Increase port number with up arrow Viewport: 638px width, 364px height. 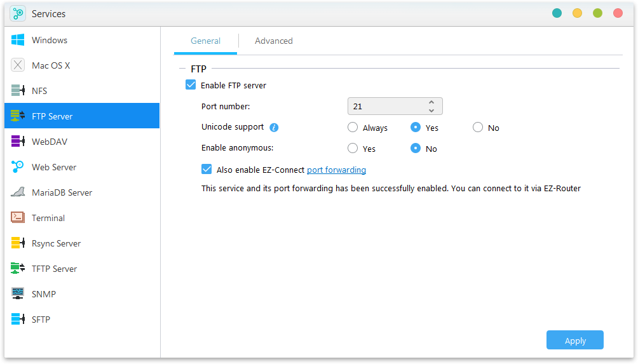(x=431, y=102)
